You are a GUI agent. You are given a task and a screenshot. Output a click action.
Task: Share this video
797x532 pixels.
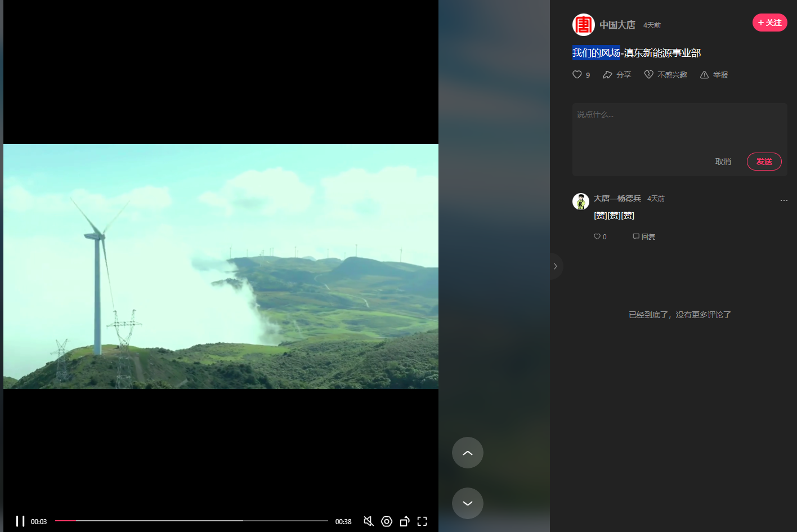pos(617,75)
